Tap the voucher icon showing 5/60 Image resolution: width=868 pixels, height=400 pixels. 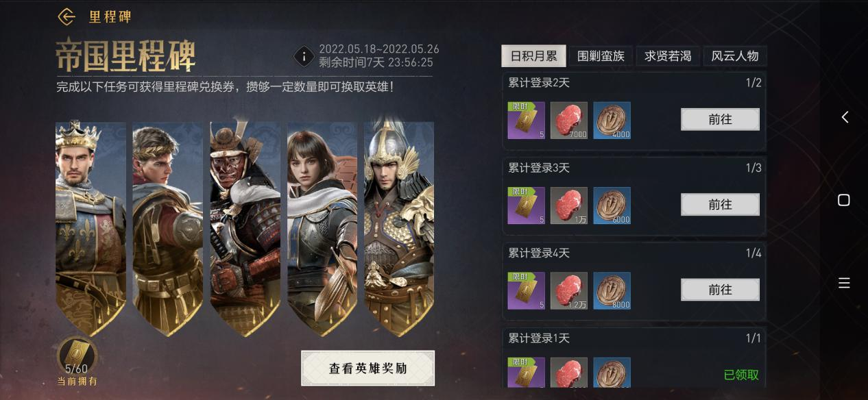77,355
